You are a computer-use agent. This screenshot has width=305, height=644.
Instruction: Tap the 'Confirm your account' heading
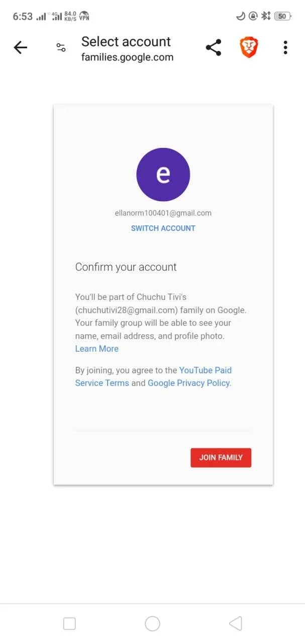point(126,267)
